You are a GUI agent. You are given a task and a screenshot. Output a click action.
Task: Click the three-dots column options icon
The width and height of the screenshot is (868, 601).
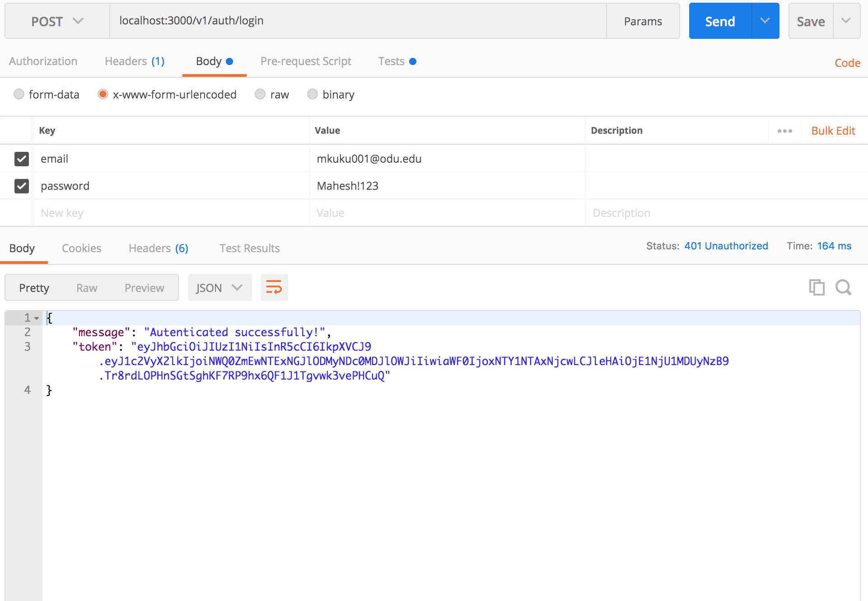click(x=784, y=131)
